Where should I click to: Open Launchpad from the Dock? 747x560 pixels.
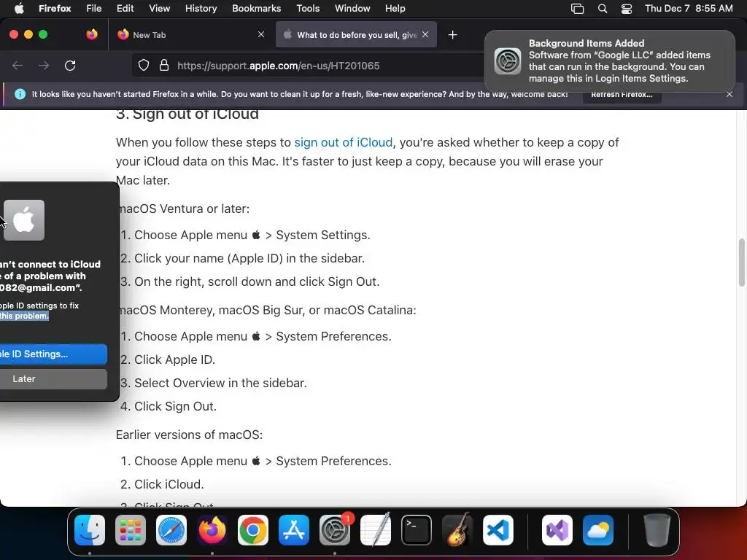click(x=131, y=530)
